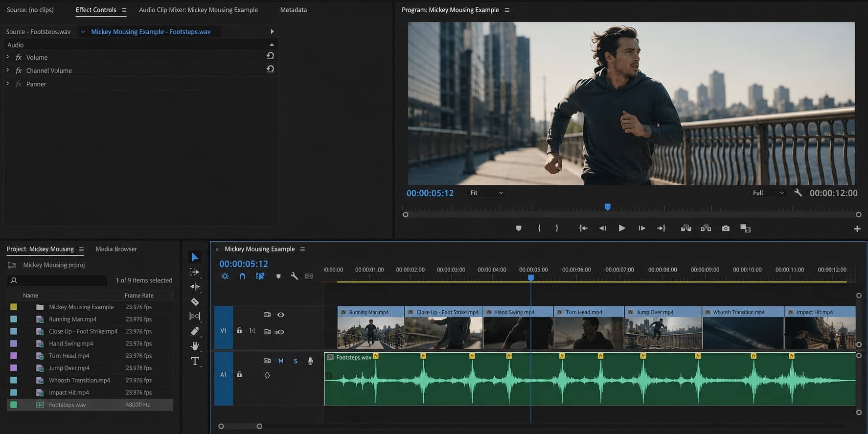Open timeline display settings wrench
The width and height of the screenshot is (868, 434).
(294, 276)
